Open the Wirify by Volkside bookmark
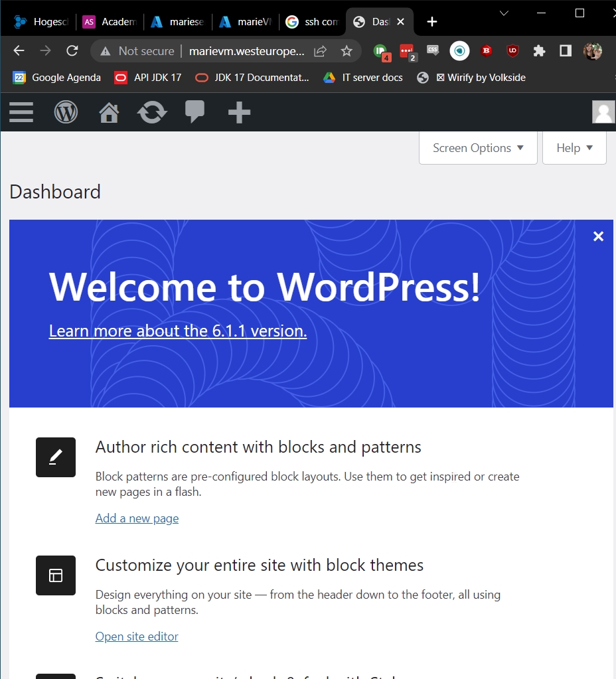616x679 pixels. coord(471,78)
